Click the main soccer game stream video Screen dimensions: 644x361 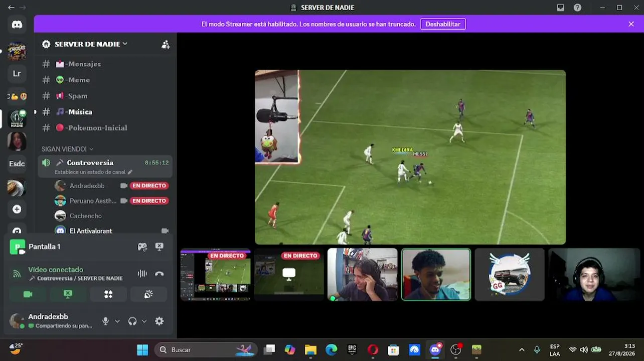click(410, 157)
